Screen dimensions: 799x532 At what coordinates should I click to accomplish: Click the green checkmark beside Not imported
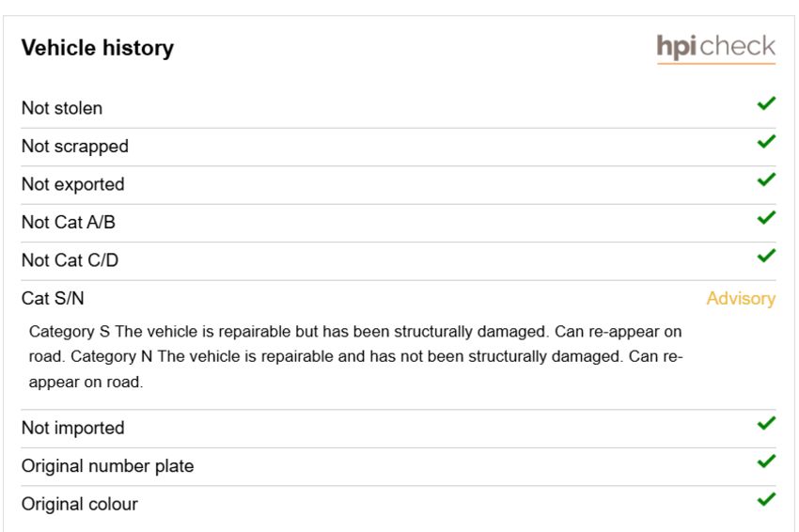766,424
